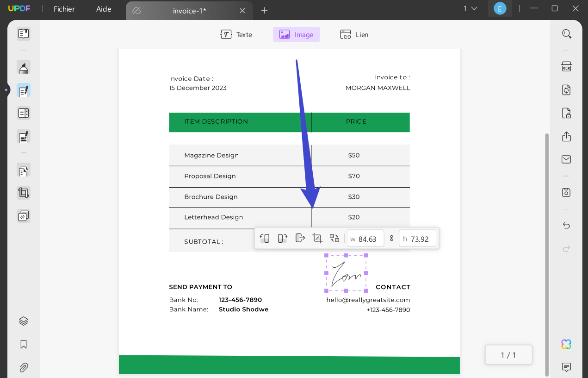Redo the last action
The image size is (588, 378).
pyautogui.click(x=566, y=249)
